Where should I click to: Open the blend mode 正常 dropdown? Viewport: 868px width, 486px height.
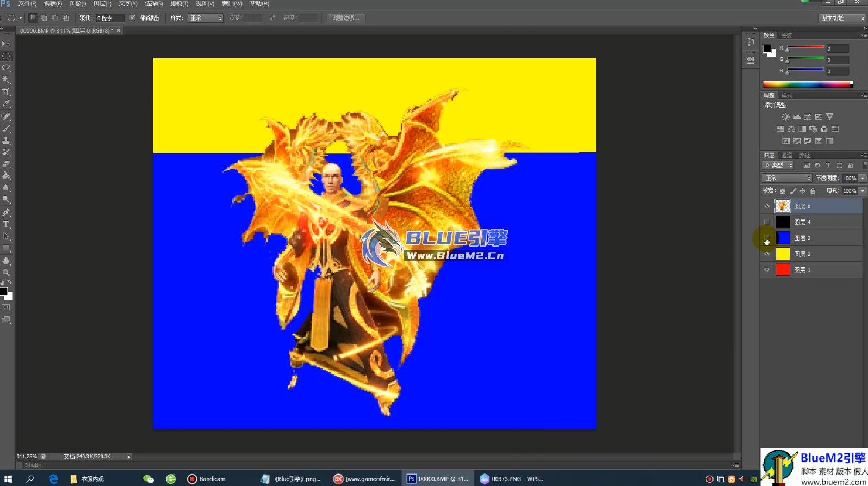click(787, 178)
